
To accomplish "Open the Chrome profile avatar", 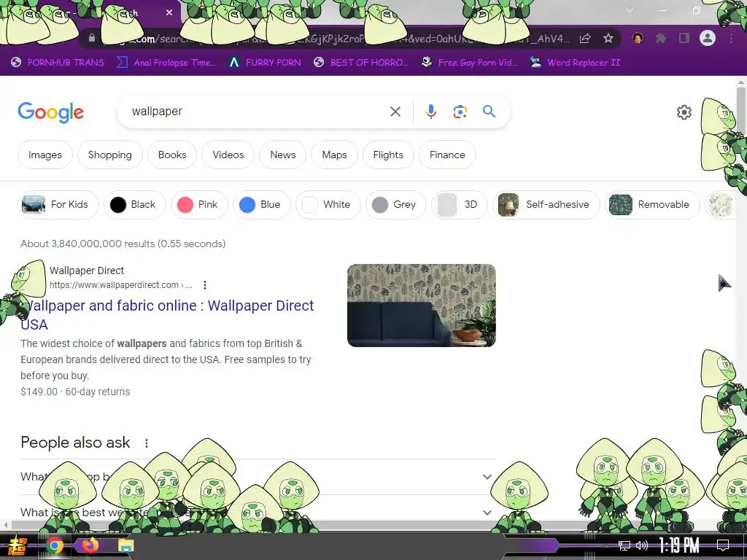I will (x=708, y=38).
